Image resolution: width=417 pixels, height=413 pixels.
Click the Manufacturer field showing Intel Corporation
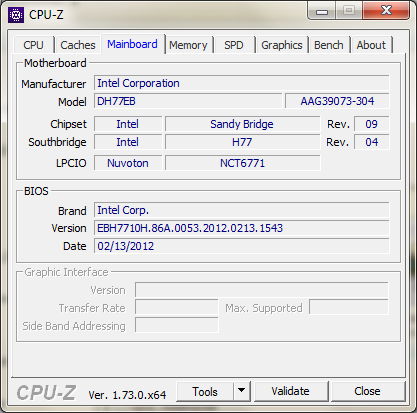(x=242, y=83)
